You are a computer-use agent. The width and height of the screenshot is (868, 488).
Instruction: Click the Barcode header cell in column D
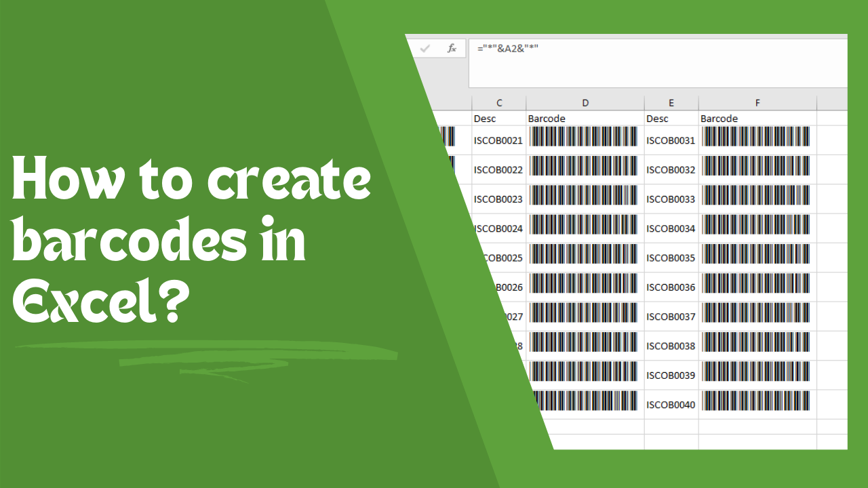pos(585,119)
